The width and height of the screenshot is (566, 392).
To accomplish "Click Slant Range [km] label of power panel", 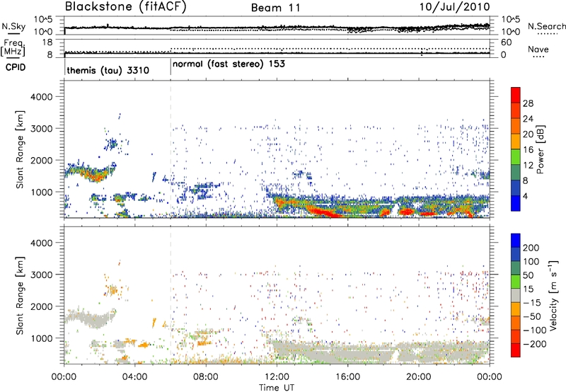I will (21, 149).
